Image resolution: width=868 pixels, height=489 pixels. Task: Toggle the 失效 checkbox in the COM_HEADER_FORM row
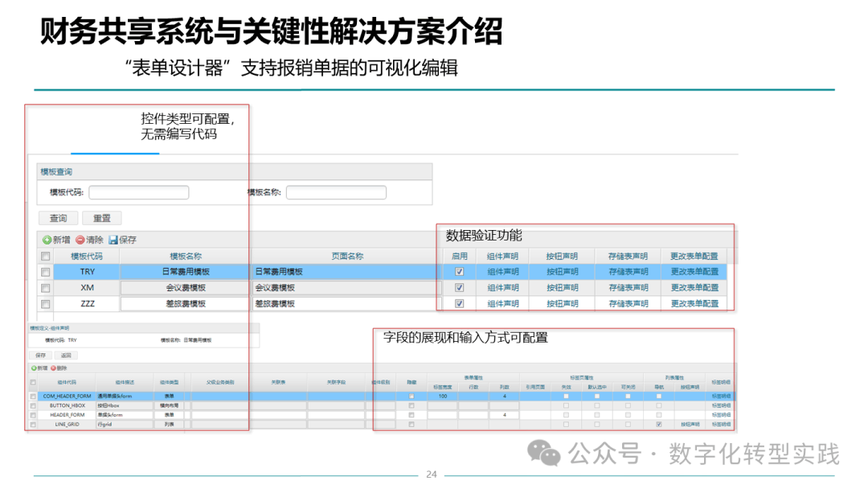click(x=566, y=397)
